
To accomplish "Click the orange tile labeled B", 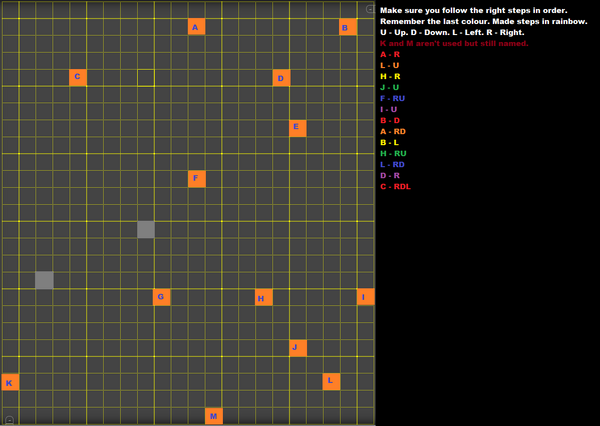I will tap(348, 27).
